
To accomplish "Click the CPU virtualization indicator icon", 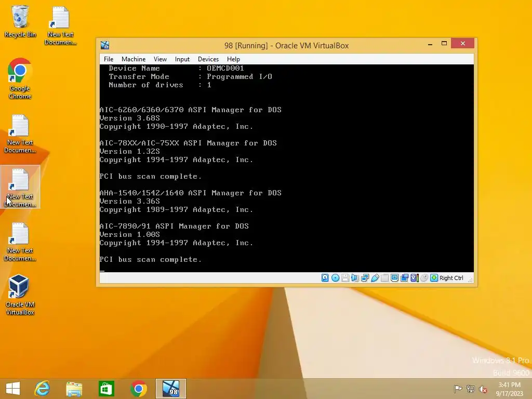I will coord(414,278).
